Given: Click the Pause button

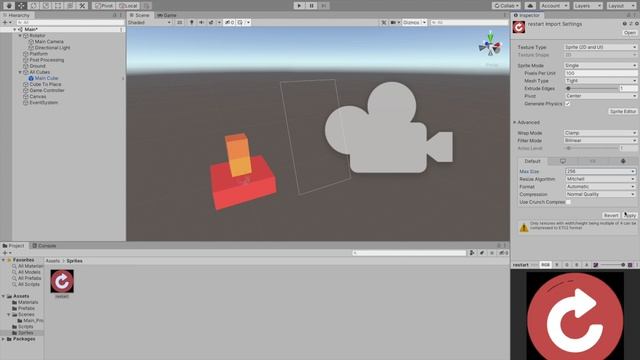Looking at the screenshot, I should 311,6.
